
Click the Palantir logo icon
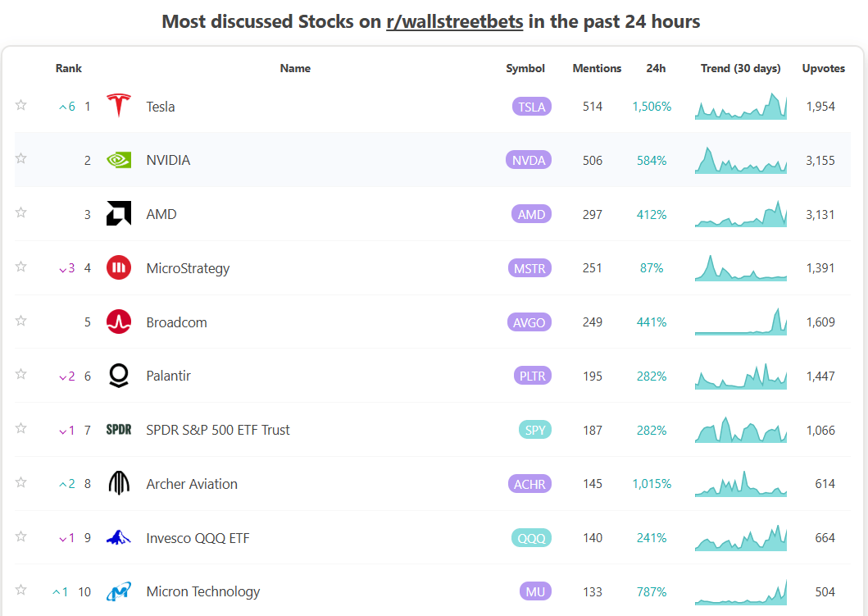click(119, 376)
